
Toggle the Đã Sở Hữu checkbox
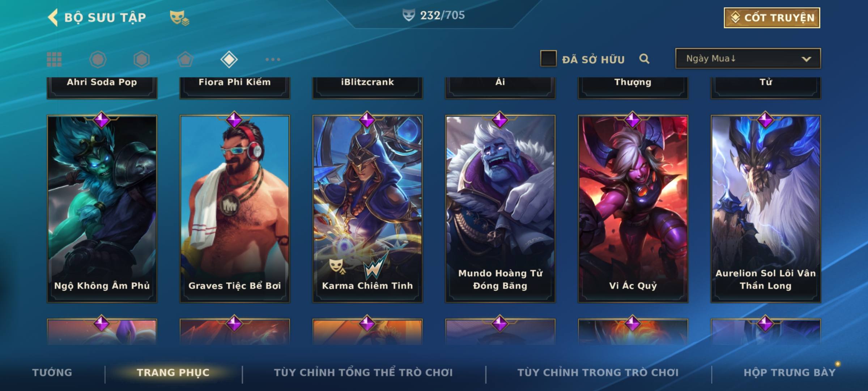(548, 59)
